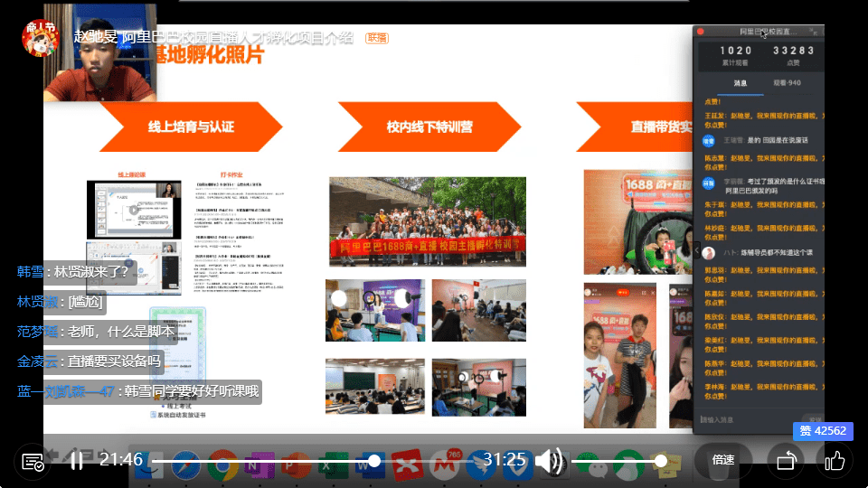This screenshot has height=488, width=868.
Task: Click the thumbs-up like icon
Action: click(x=834, y=461)
